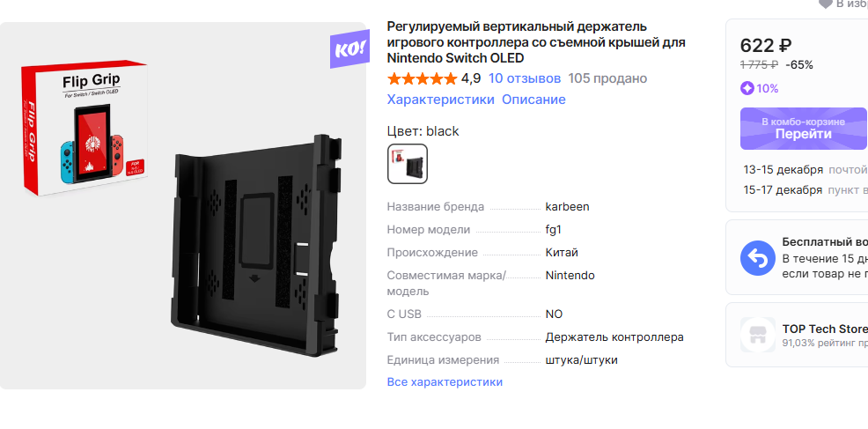868x429 pixels.
Task: Click the blue return arrow icon
Action: 757,258
